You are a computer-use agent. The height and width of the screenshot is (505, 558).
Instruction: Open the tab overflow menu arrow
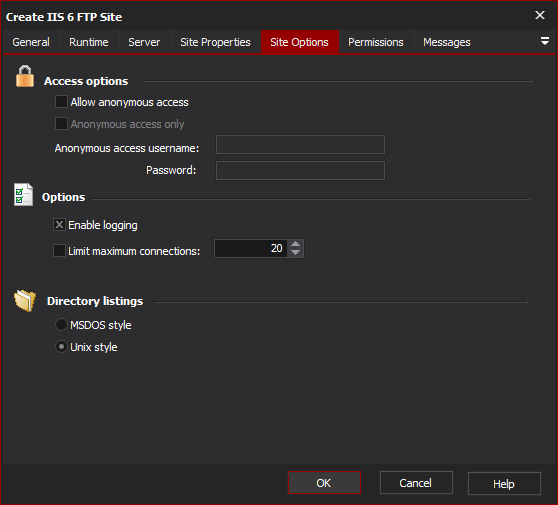tap(544, 41)
